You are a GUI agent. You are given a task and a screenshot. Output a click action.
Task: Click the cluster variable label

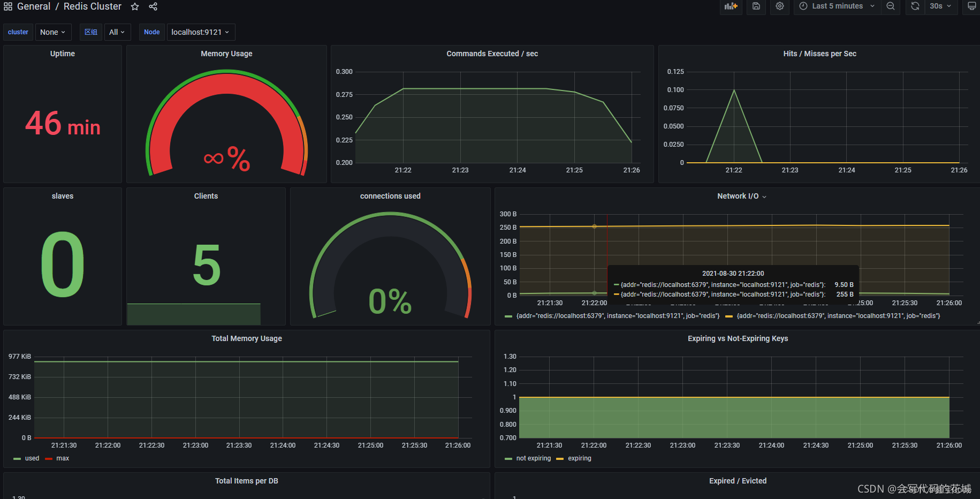(18, 32)
